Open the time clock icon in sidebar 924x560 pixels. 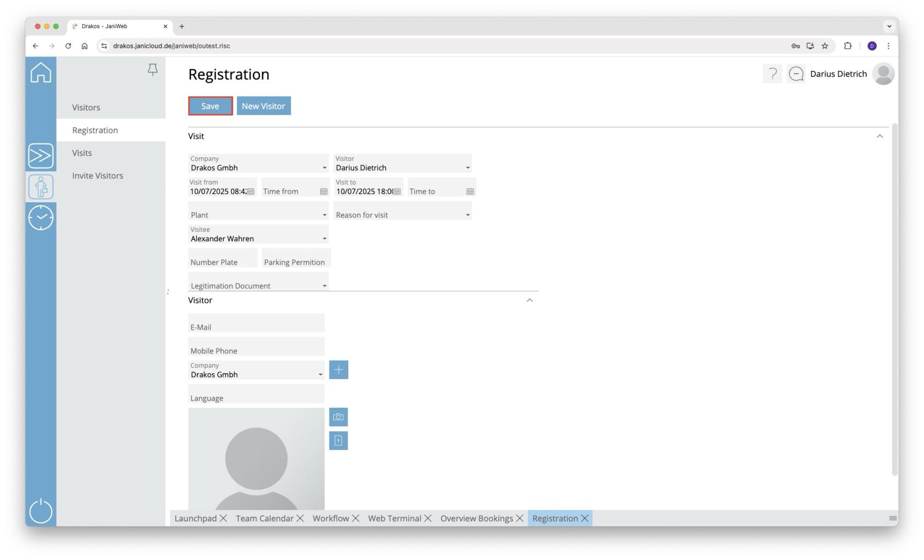[x=41, y=218]
